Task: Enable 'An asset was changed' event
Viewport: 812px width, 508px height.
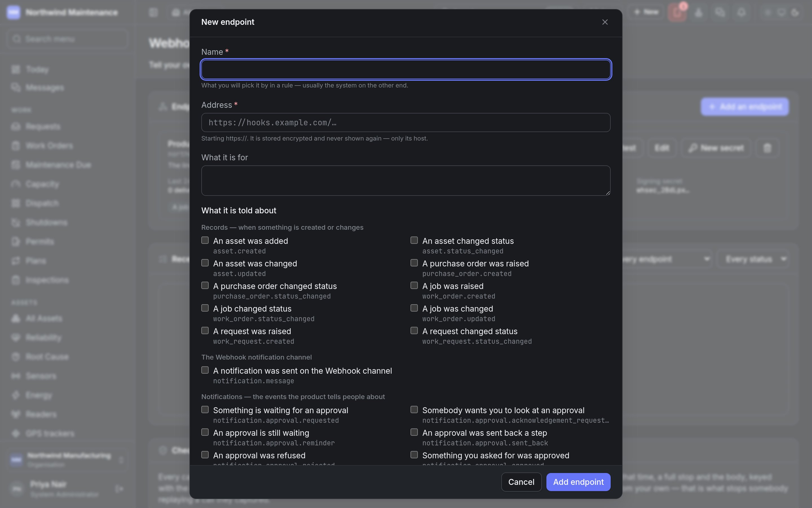Action: point(205,263)
